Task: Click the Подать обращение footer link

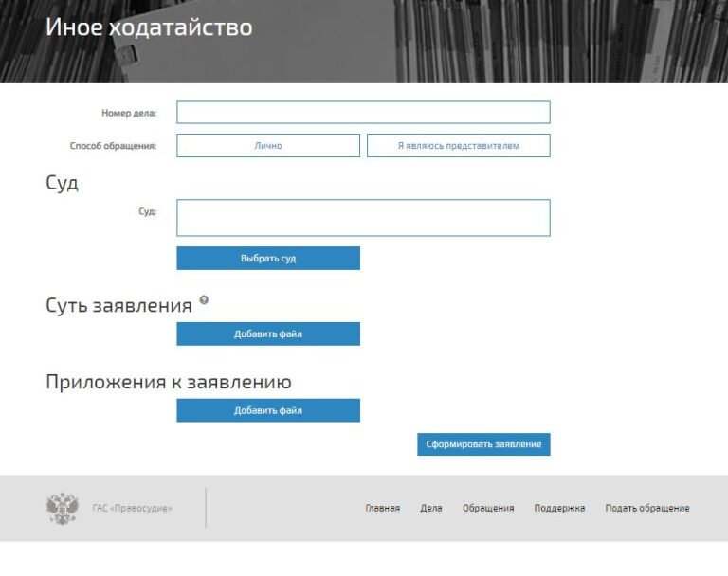Action: [x=647, y=509]
